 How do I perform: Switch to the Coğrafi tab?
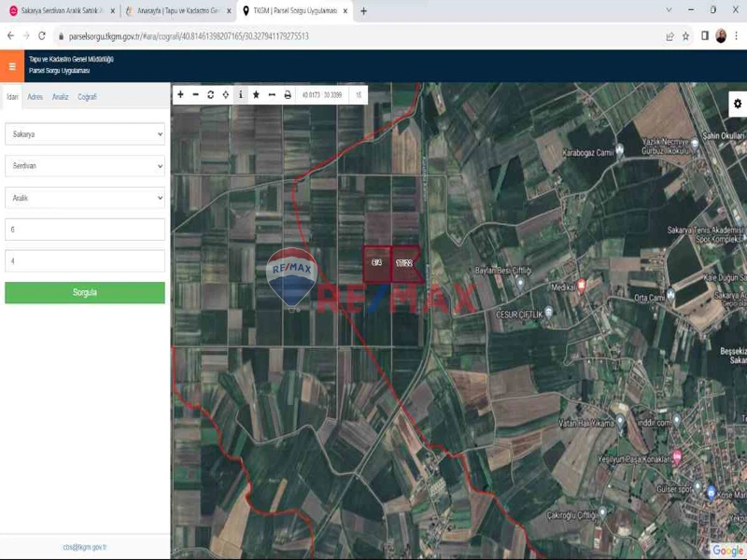click(x=87, y=97)
